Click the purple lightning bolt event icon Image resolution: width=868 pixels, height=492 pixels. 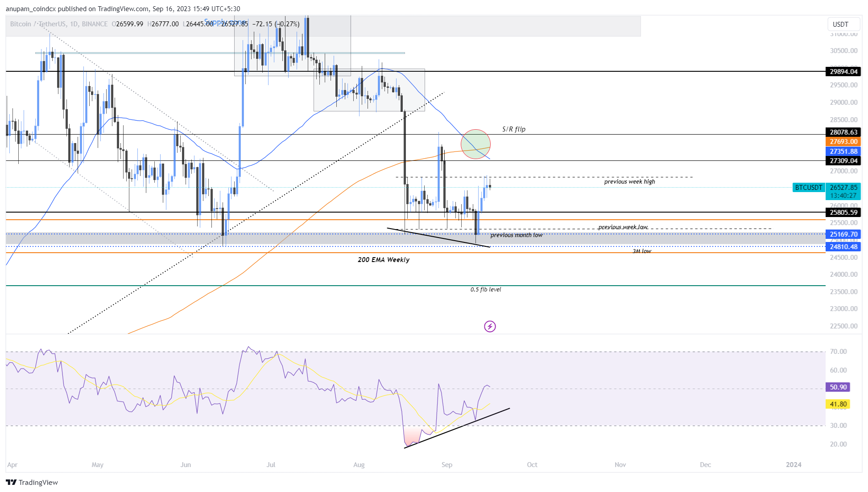click(490, 327)
